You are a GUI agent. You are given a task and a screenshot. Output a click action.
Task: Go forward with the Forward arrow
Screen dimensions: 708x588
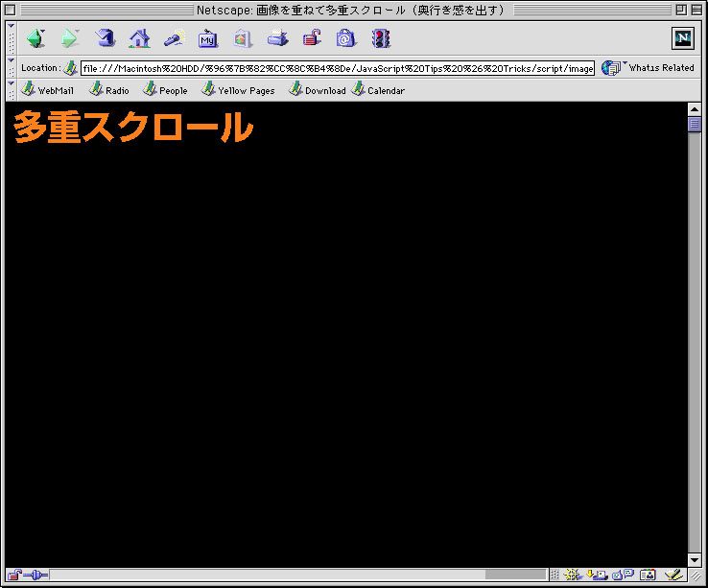coord(69,38)
